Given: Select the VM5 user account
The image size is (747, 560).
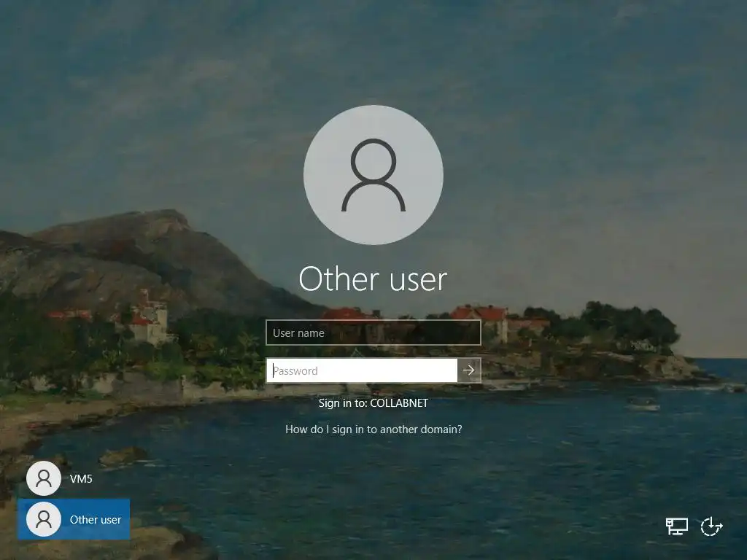Looking at the screenshot, I should [x=74, y=478].
